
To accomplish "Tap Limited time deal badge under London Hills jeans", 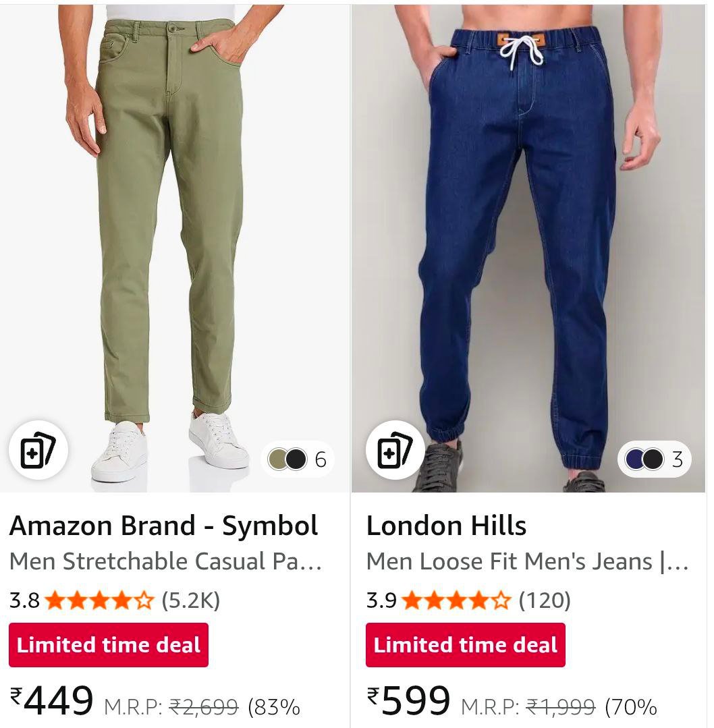I will pos(466,645).
